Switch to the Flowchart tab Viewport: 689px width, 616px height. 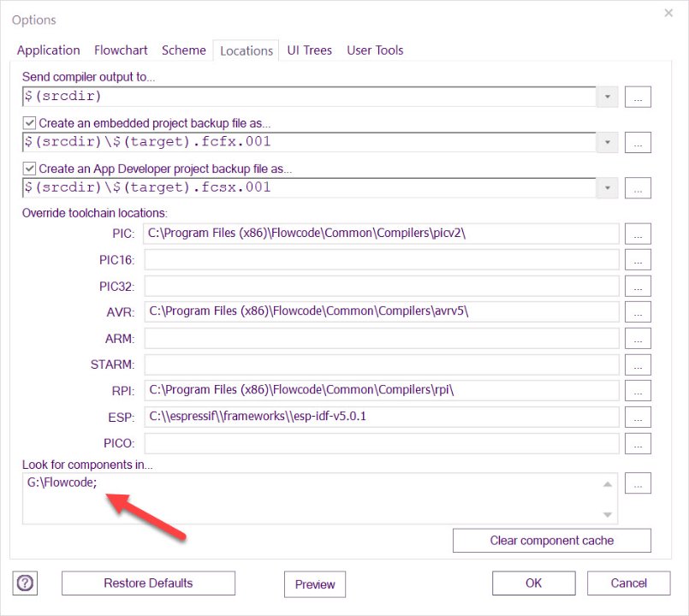121,50
